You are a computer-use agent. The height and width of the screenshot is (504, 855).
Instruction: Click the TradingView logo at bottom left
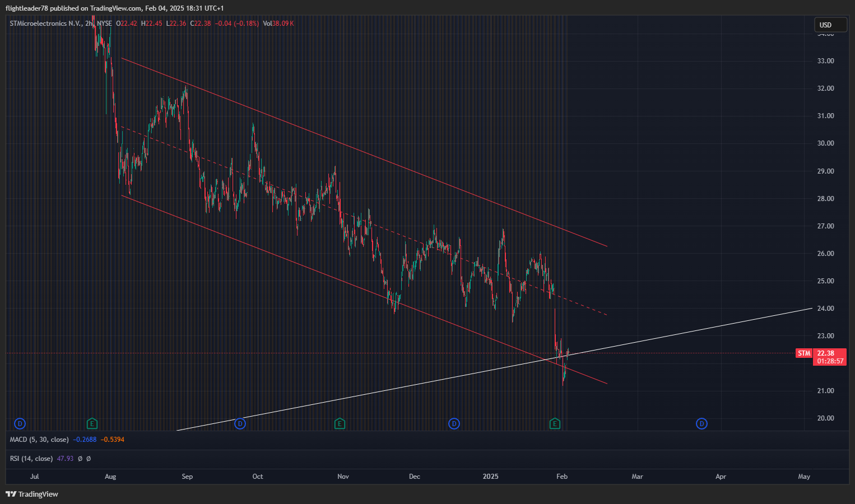coord(32,494)
